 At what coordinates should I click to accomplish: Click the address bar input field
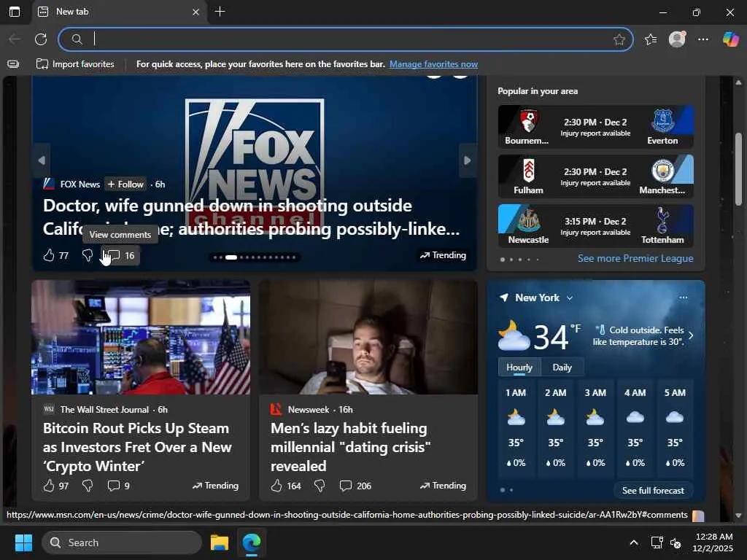[x=345, y=39]
